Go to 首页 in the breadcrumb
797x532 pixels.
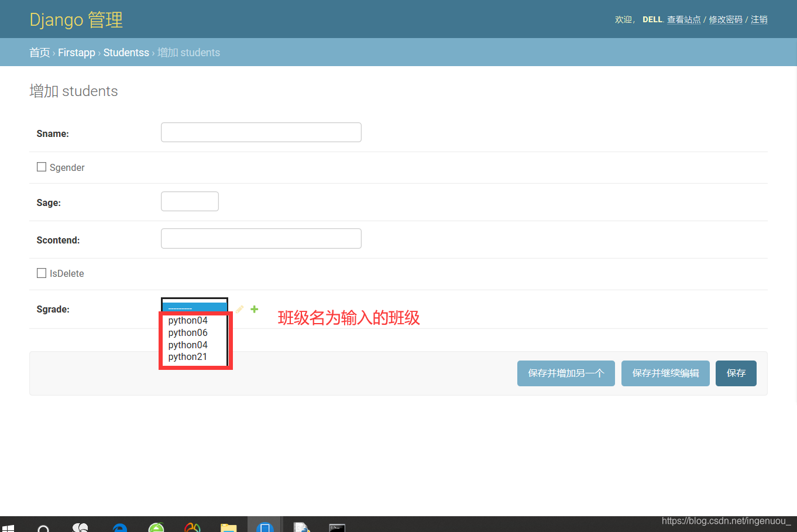(x=40, y=53)
